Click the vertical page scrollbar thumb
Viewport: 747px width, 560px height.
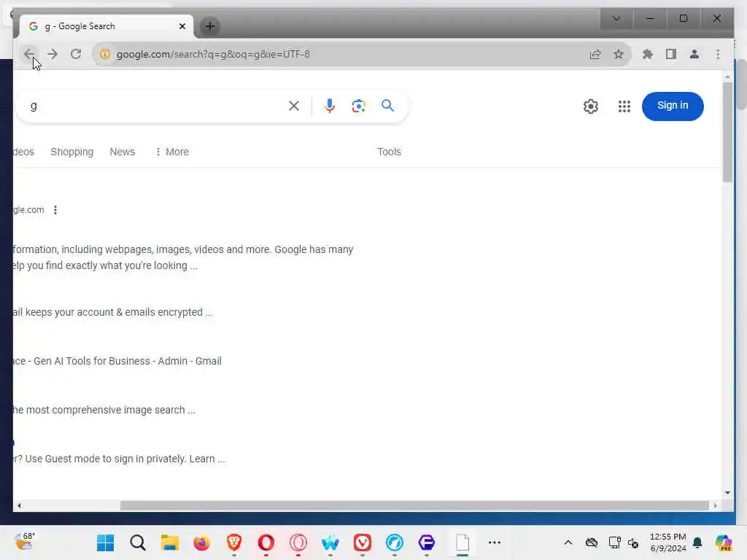(727, 132)
